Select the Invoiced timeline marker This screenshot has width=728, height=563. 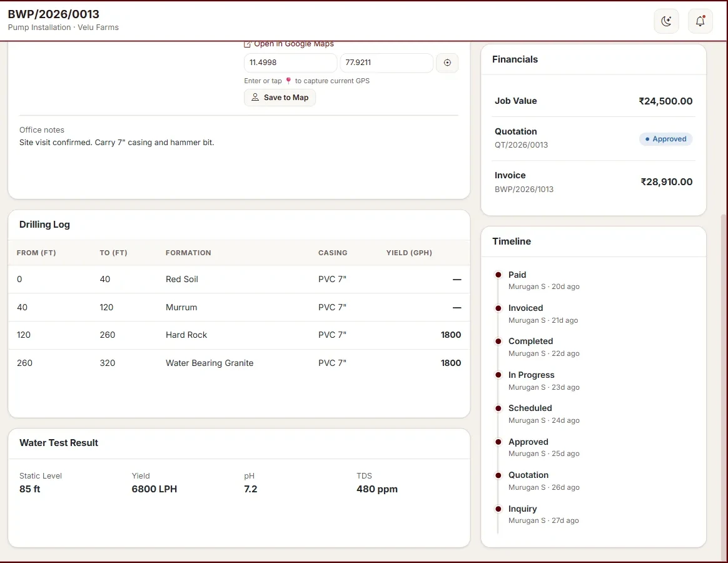tap(498, 308)
